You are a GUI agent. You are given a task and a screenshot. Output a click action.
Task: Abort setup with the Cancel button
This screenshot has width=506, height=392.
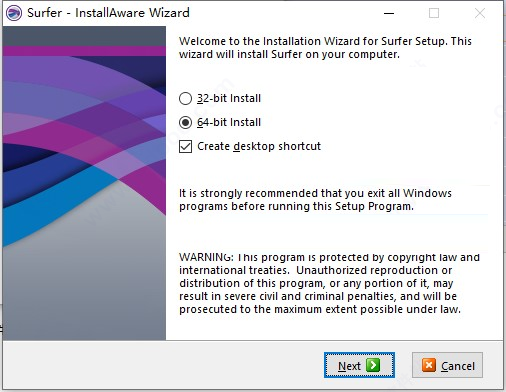pos(447,365)
